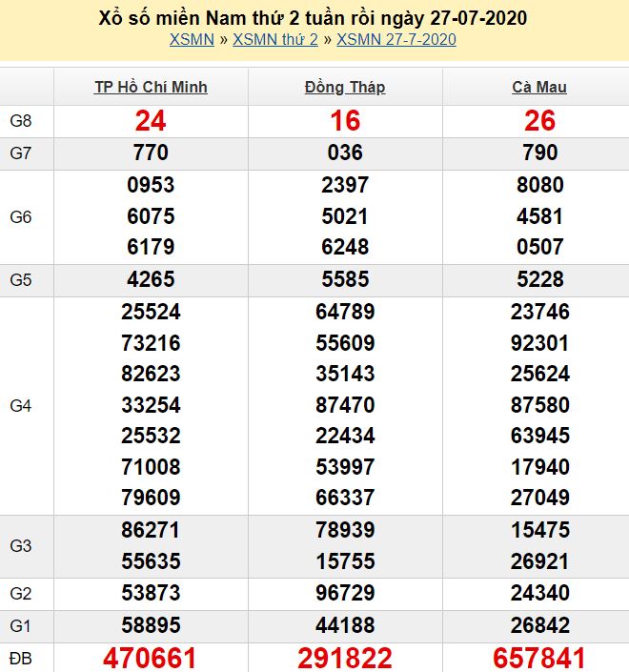Select ĐB special prize 657841

pos(539,659)
